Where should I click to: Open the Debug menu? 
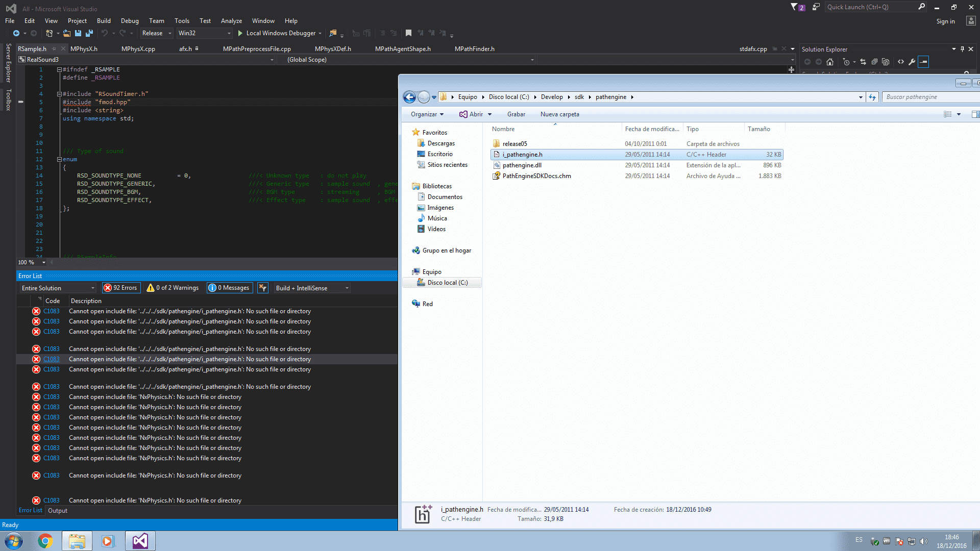[x=129, y=21]
